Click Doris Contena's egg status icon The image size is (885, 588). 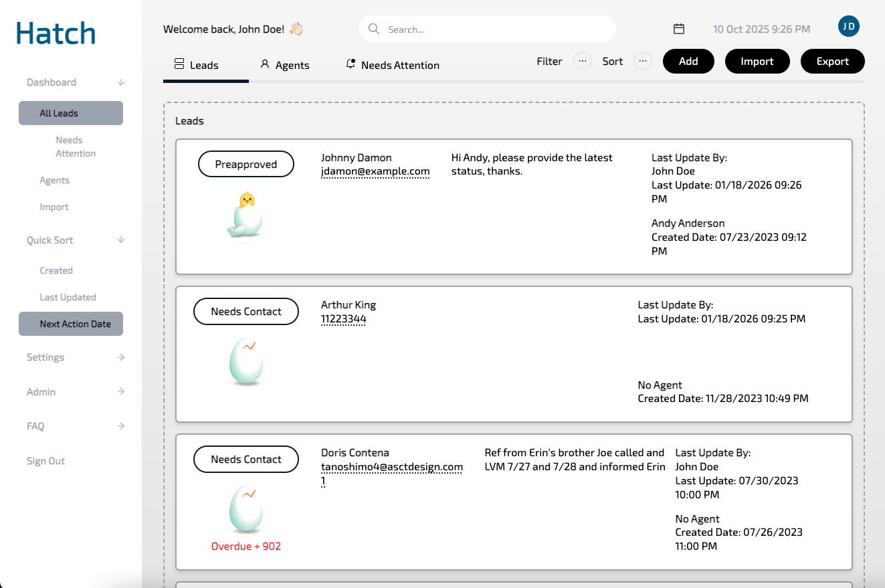click(x=246, y=510)
